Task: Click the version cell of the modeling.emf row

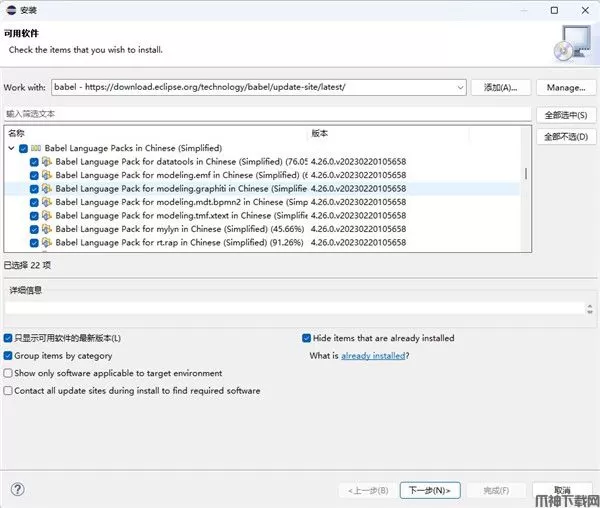Action: click(358, 175)
